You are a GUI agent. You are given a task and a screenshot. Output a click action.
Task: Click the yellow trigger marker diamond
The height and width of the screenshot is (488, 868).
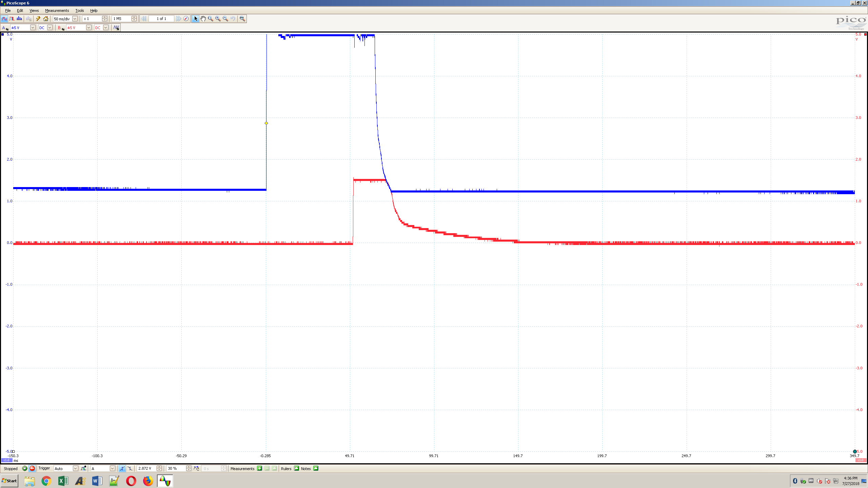tap(266, 123)
